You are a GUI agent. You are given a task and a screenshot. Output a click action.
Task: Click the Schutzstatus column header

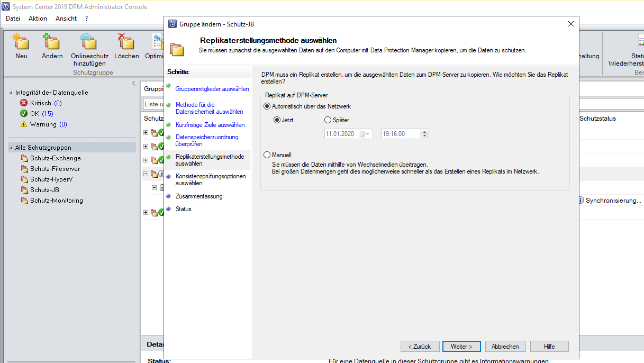click(598, 119)
